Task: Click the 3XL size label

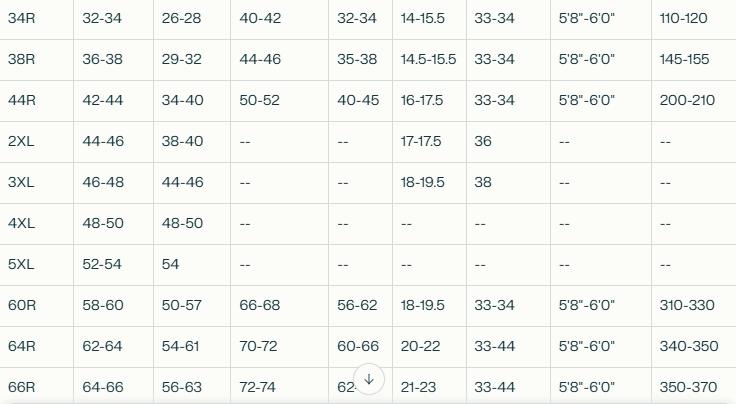Action: click(21, 182)
